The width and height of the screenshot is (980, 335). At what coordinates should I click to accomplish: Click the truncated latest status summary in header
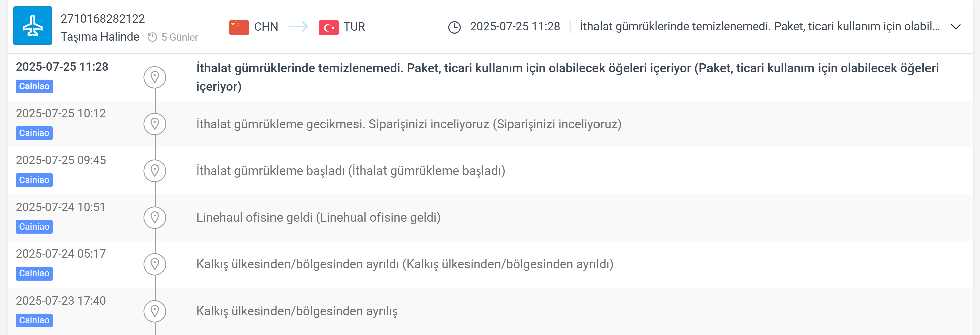pyautogui.click(x=759, y=27)
